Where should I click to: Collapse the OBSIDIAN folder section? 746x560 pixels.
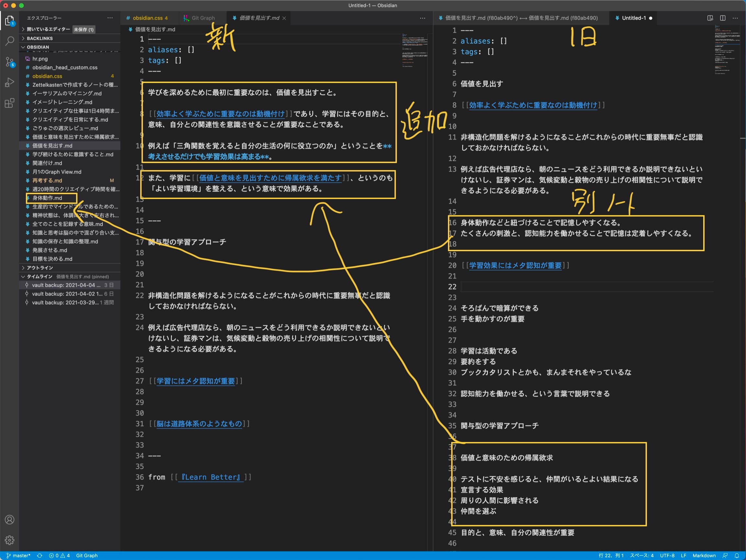coord(38,47)
